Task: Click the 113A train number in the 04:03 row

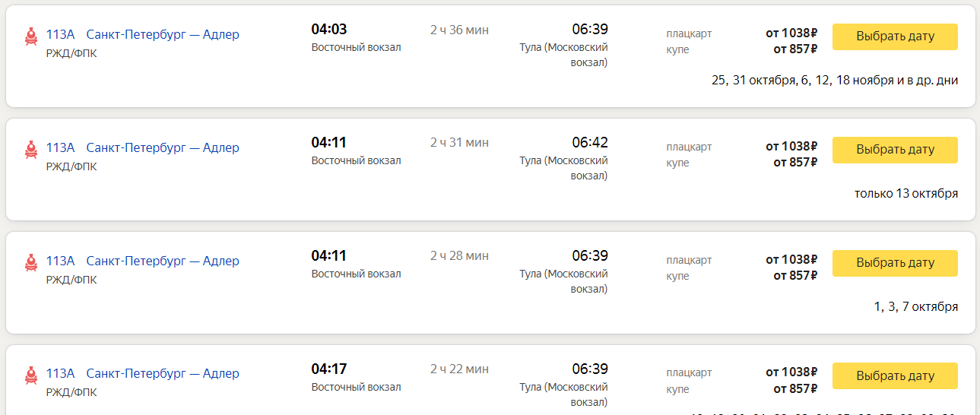Action: click(x=60, y=34)
